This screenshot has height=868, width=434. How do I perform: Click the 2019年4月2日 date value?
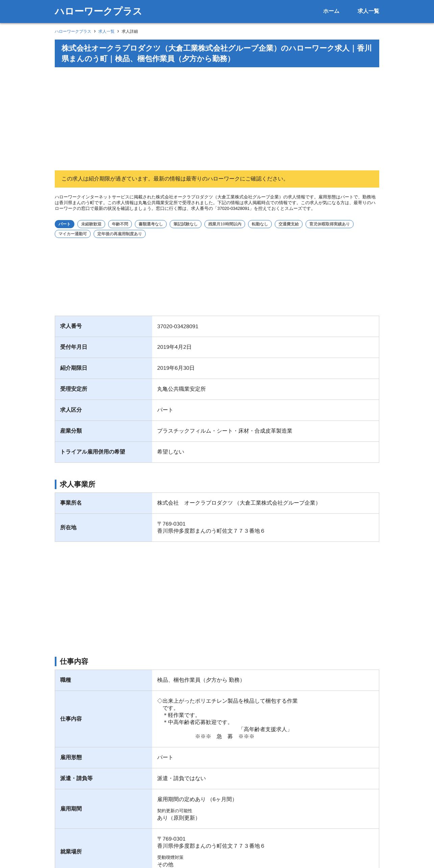click(174, 347)
